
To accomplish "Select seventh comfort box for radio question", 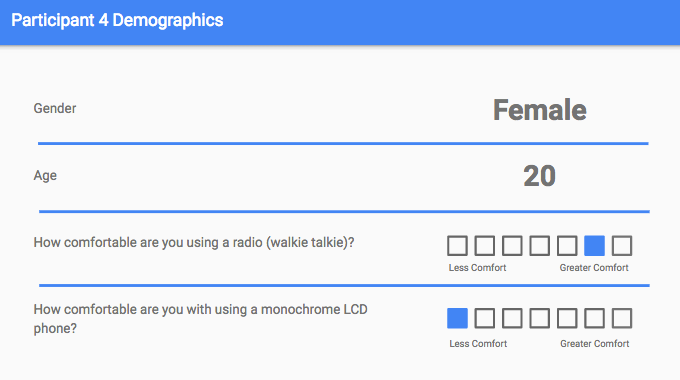I will tap(621, 246).
